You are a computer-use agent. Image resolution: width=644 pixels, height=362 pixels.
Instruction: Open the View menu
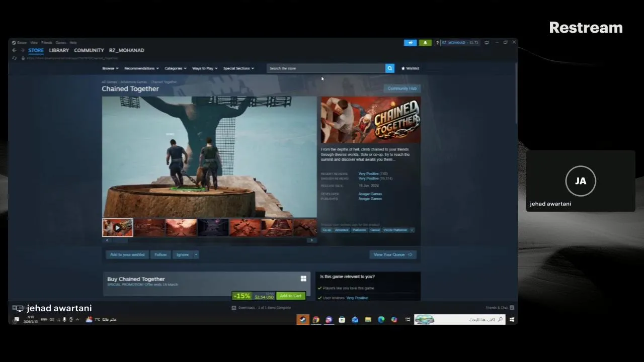click(34, 43)
